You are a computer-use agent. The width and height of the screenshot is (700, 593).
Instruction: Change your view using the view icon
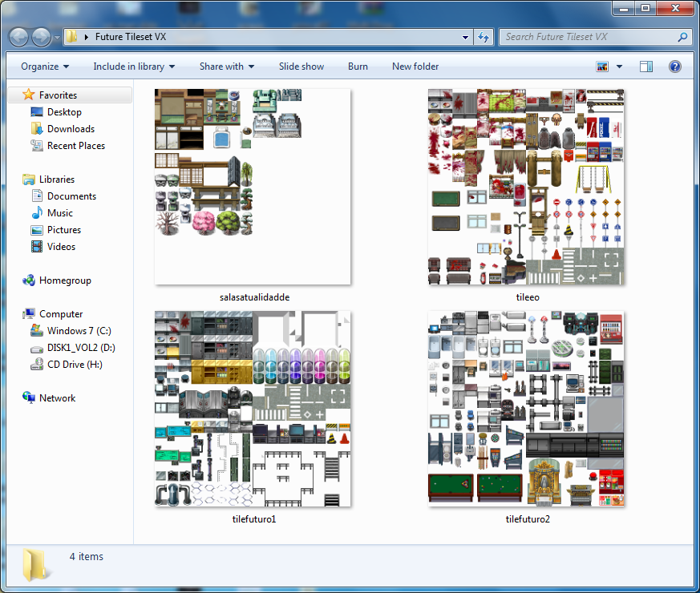[x=602, y=67]
